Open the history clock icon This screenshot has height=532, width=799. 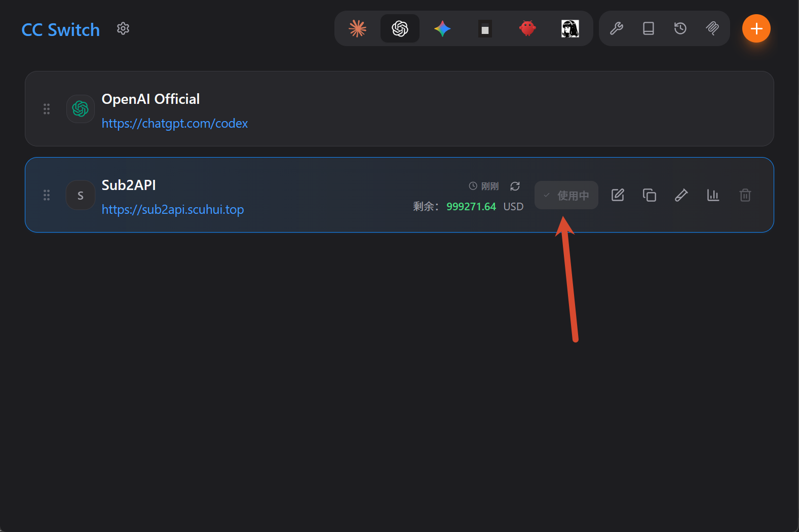point(680,28)
